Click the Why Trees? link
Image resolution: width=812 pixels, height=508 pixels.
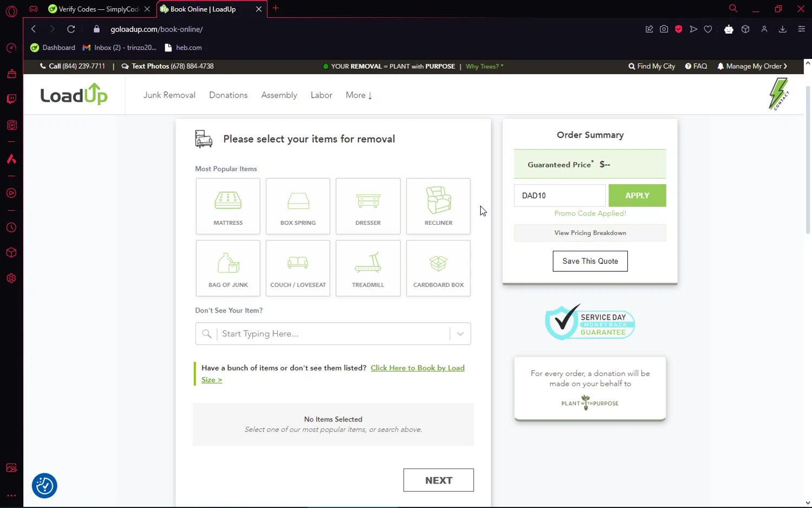(x=484, y=66)
